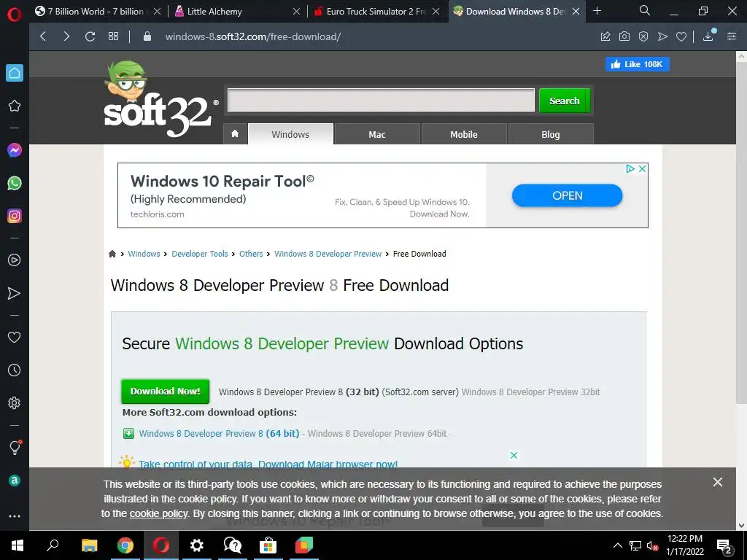The image size is (747, 560).
Task: Open the Downloads panel icon
Action: [x=708, y=36]
